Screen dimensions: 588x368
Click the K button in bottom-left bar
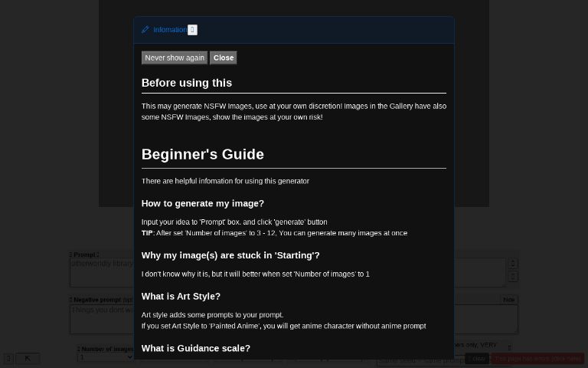(x=28, y=358)
